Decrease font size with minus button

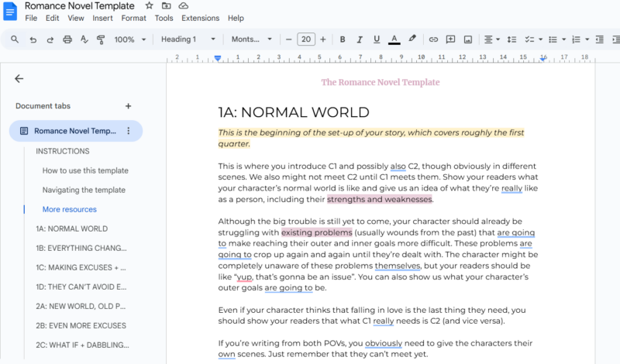pyautogui.click(x=288, y=39)
